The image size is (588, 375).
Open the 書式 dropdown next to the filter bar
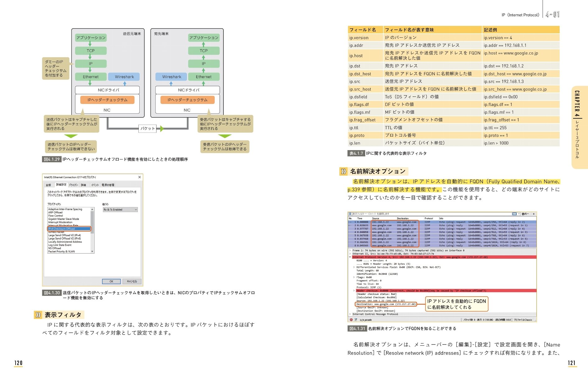coord(525,214)
